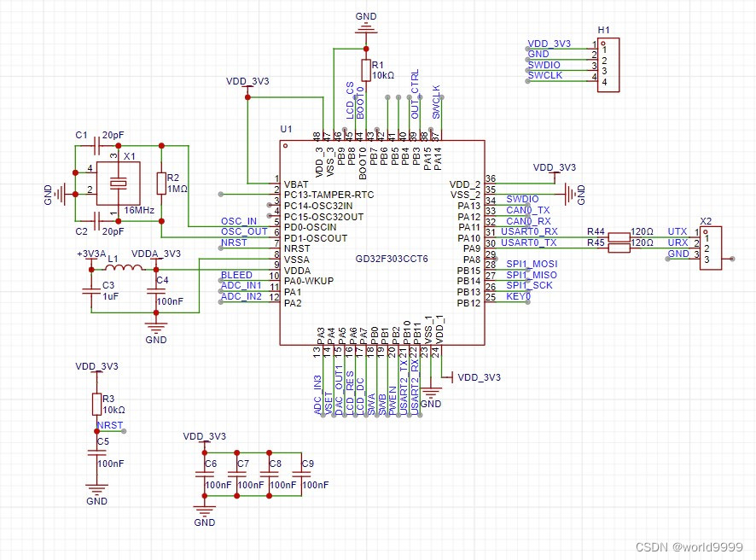Select decoupling capacitor C7 symbol

236,474
